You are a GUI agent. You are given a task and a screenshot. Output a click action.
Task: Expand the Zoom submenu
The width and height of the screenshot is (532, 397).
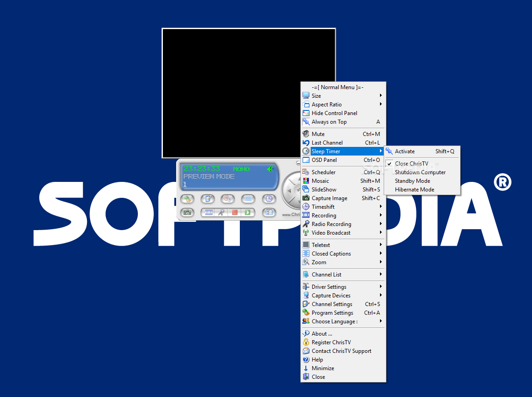[x=343, y=262]
